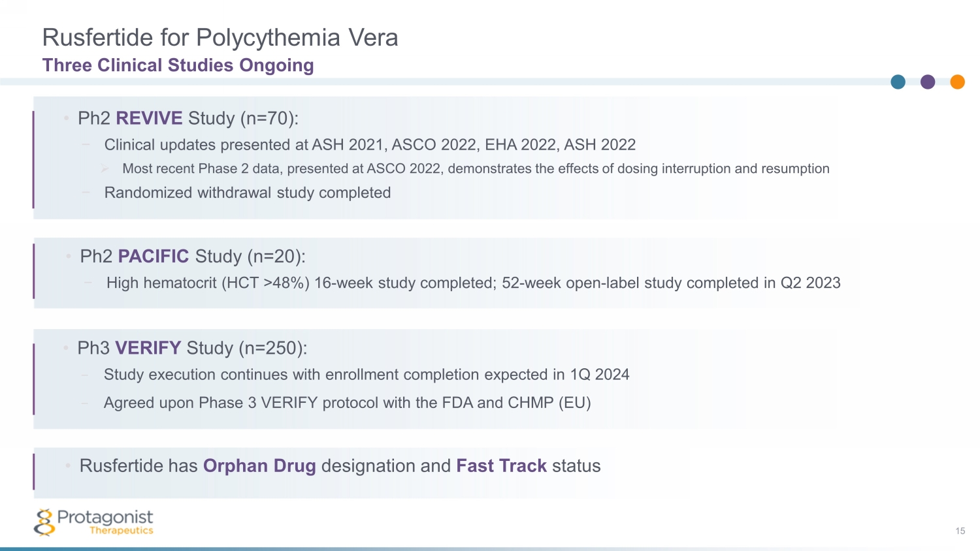Click the Protagonist knot logo icon
This screenshot has width=980, height=551.
point(44,522)
